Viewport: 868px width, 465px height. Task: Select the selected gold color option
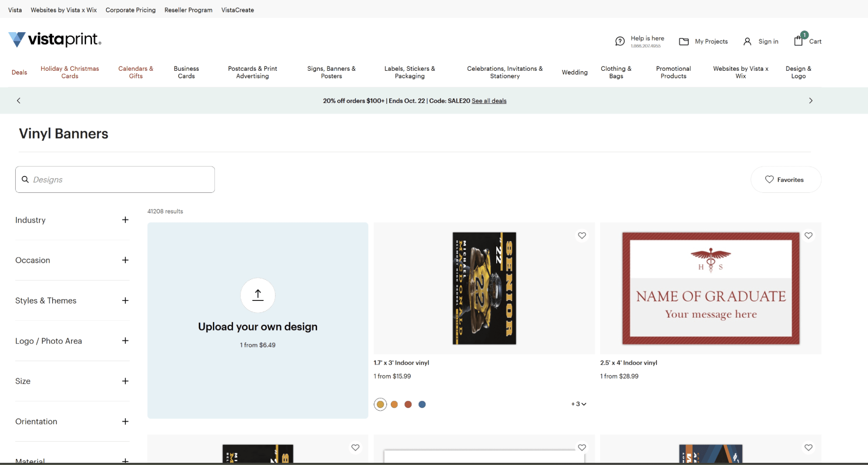(380, 404)
